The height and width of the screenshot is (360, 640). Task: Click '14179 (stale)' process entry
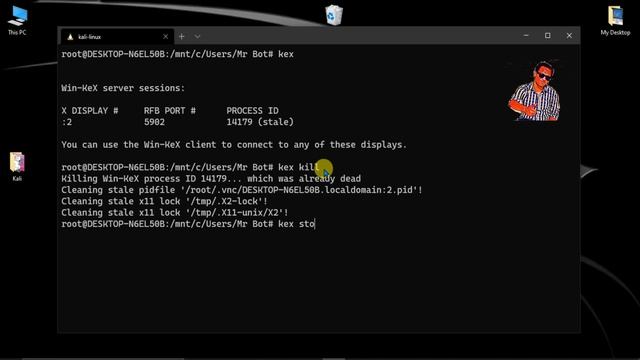pos(260,122)
